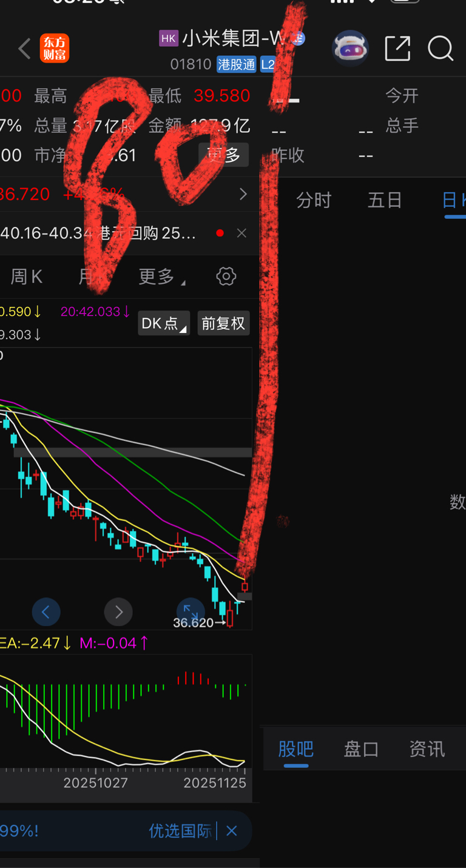The width and height of the screenshot is (466, 868).
Task: Open the 更多 period dropdown
Action: (161, 277)
